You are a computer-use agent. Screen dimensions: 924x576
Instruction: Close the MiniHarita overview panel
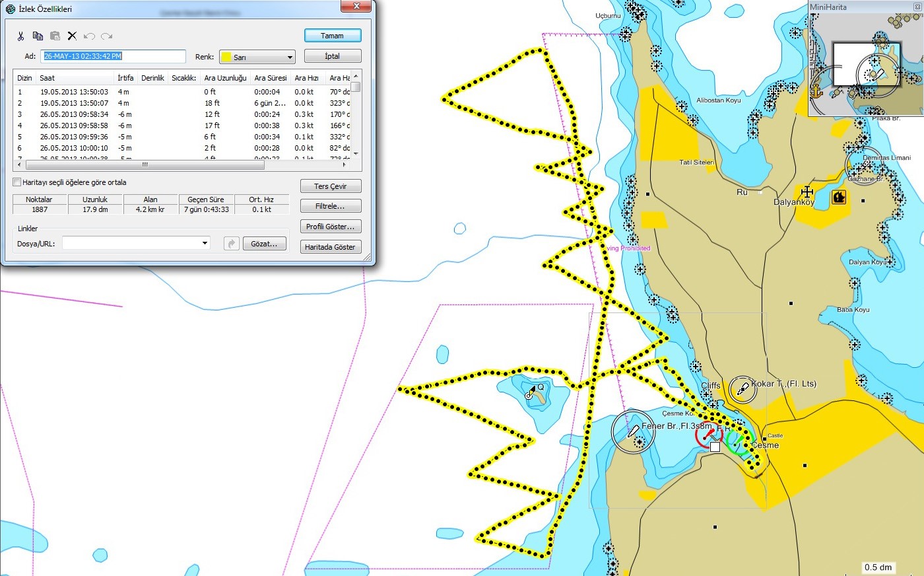pos(917,7)
